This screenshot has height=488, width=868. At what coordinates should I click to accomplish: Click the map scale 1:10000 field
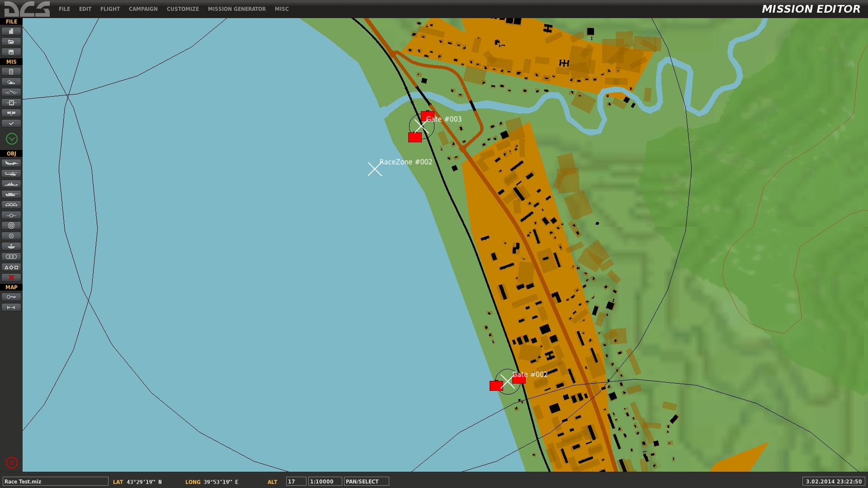[x=325, y=482]
